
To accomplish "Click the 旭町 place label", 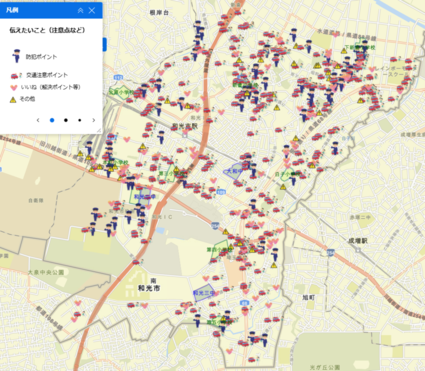I will click(308, 297).
